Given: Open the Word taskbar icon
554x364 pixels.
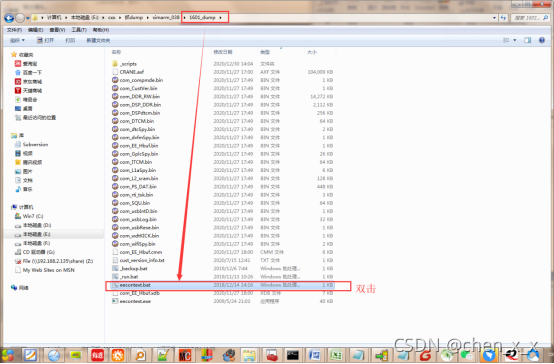Looking at the screenshot, I should click(314, 355).
